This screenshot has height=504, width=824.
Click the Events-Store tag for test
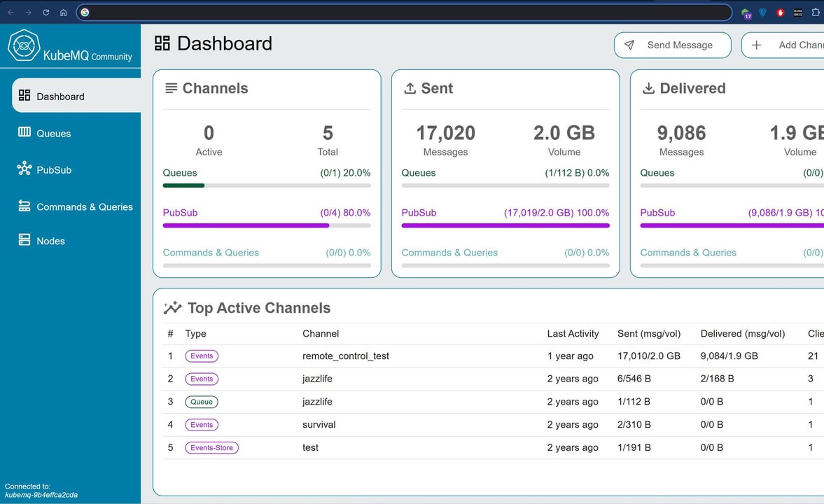[x=211, y=448]
